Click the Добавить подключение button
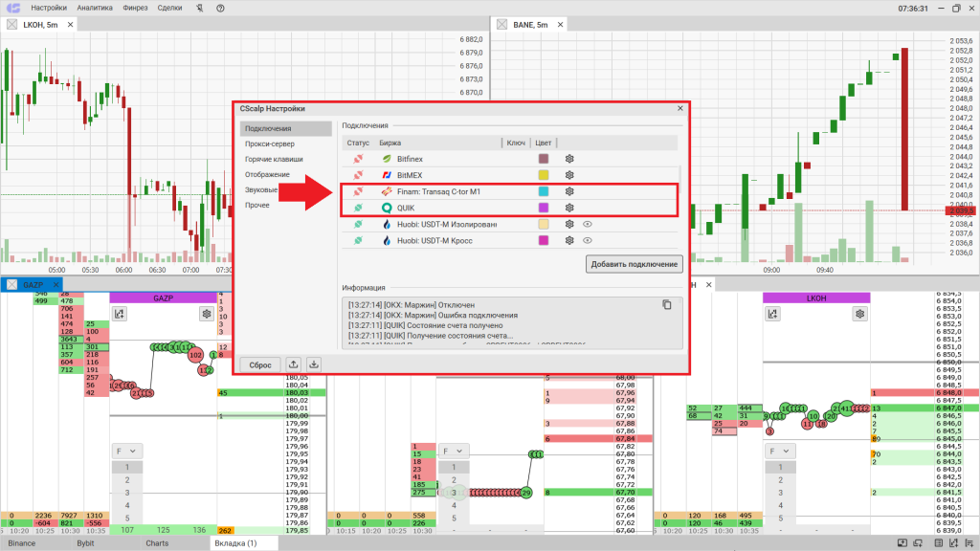This screenshot has width=980, height=551. (634, 264)
